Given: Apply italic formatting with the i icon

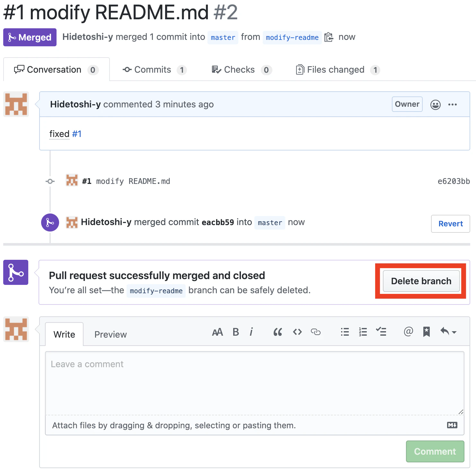Looking at the screenshot, I should click(251, 332).
